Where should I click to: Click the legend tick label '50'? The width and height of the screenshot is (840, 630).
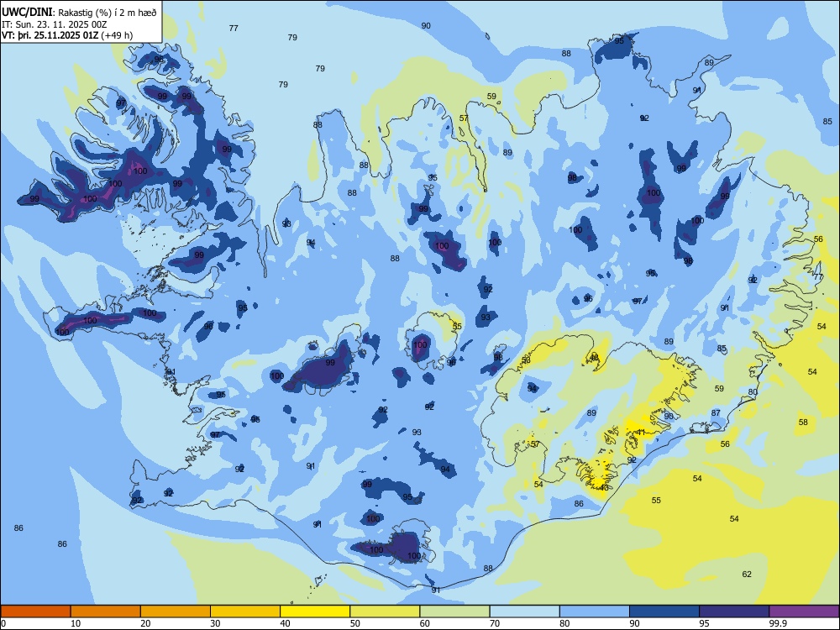(x=354, y=623)
